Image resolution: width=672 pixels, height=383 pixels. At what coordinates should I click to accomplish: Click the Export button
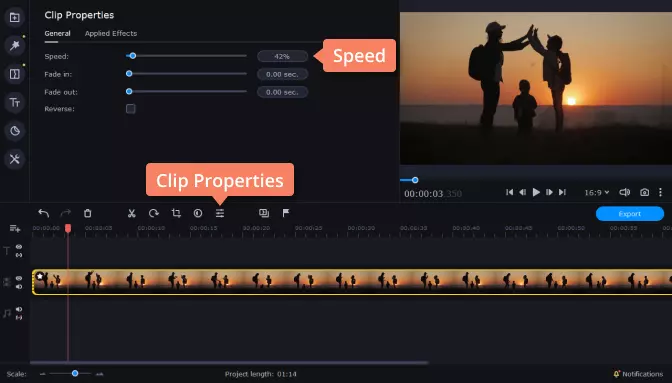pos(630,214)
